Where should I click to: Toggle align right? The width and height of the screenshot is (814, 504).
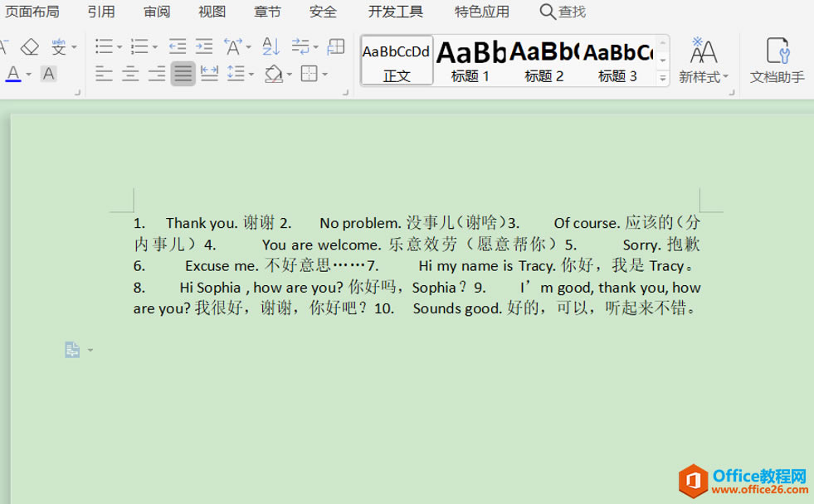point(157,74)
